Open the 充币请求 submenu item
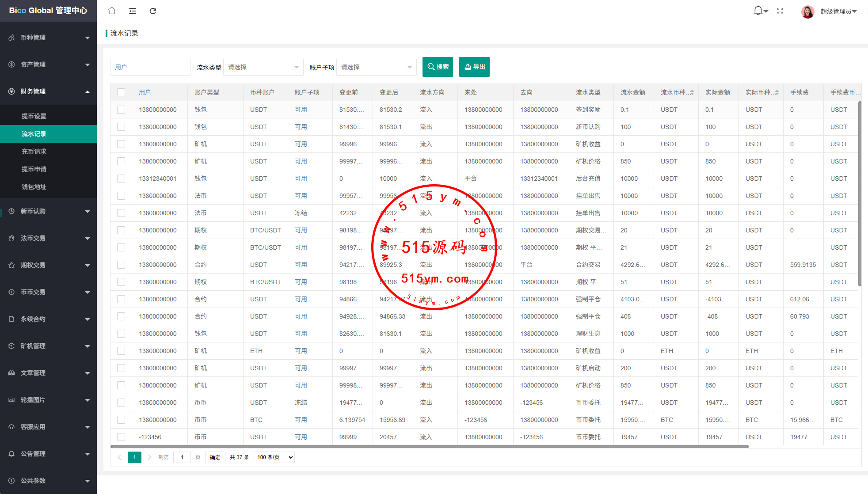Screen dimensions: 868x494 coord(34,152)
